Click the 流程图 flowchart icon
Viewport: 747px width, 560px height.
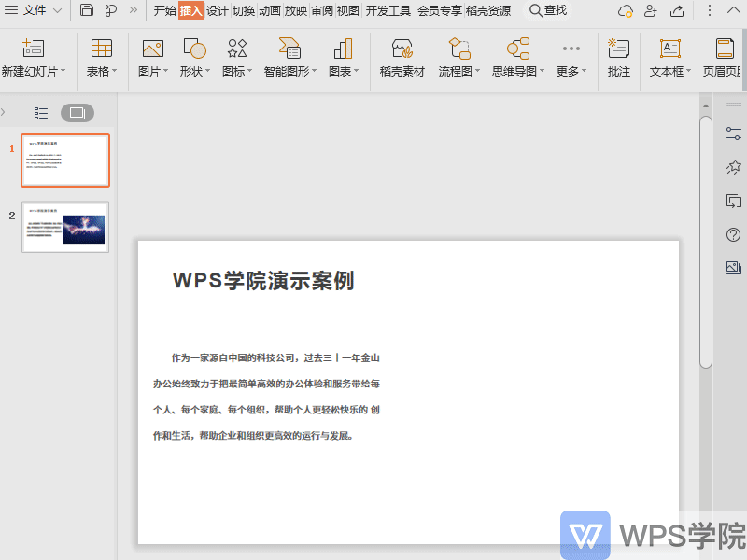pos(459,49)
